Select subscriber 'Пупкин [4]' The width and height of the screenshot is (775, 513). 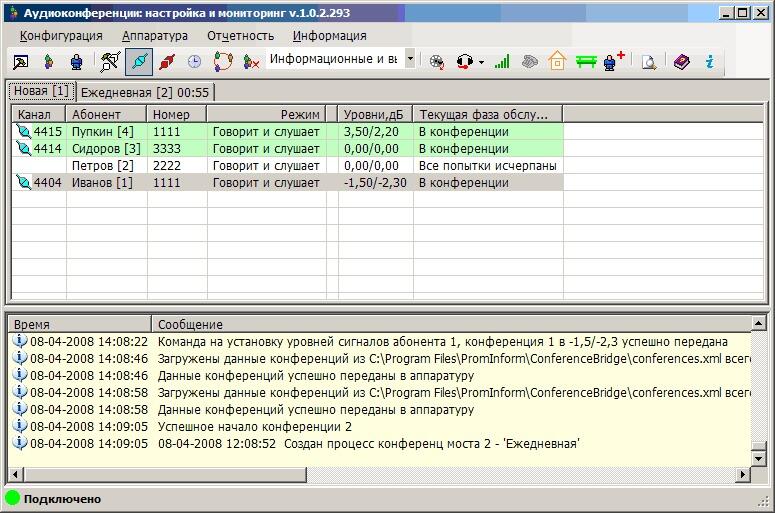[x=102, y=132]
